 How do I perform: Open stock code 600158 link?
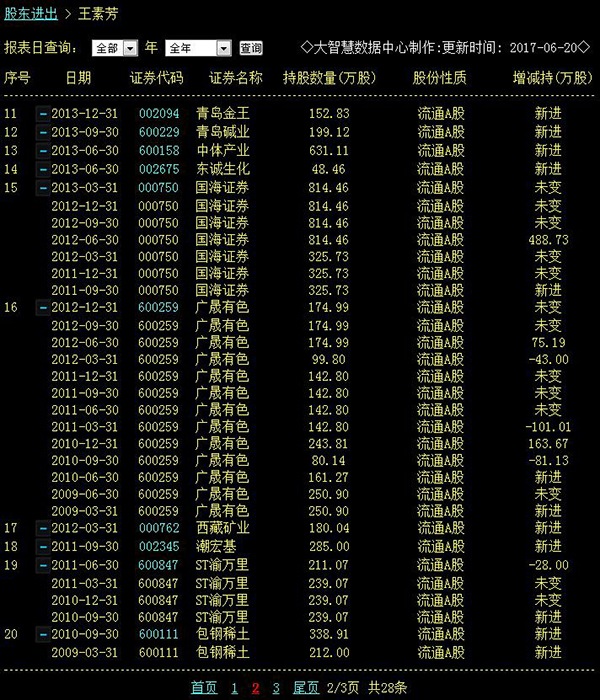tap(159, 151)
